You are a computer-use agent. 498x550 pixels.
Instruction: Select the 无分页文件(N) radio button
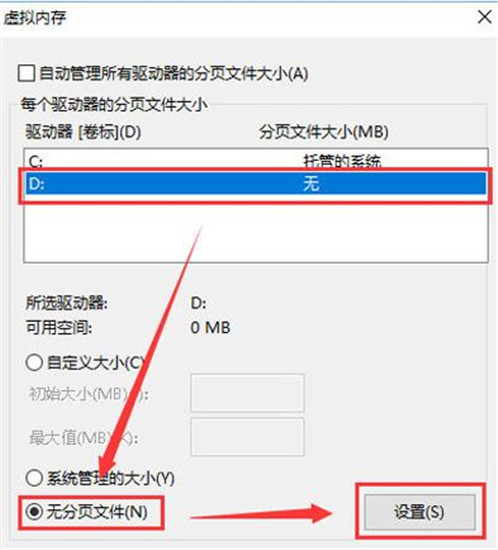click(34, 512)
